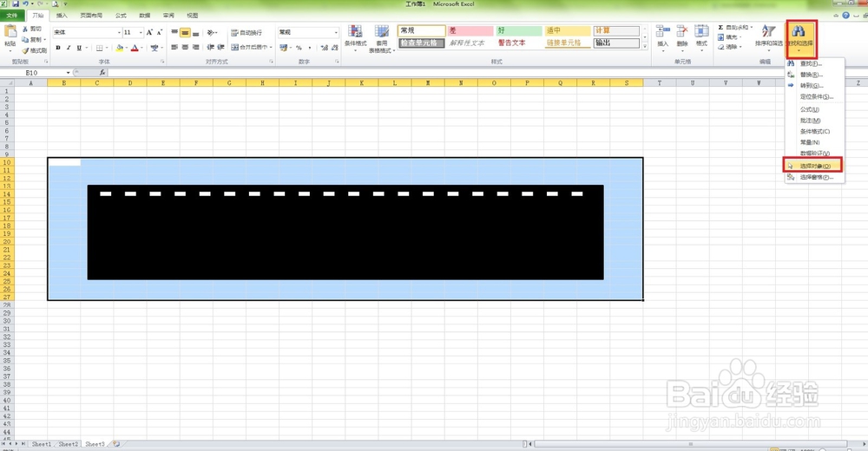This screenshot has width=868, height=451.
Task: Toggle top vertical align
Action: (x=174, y=33)
